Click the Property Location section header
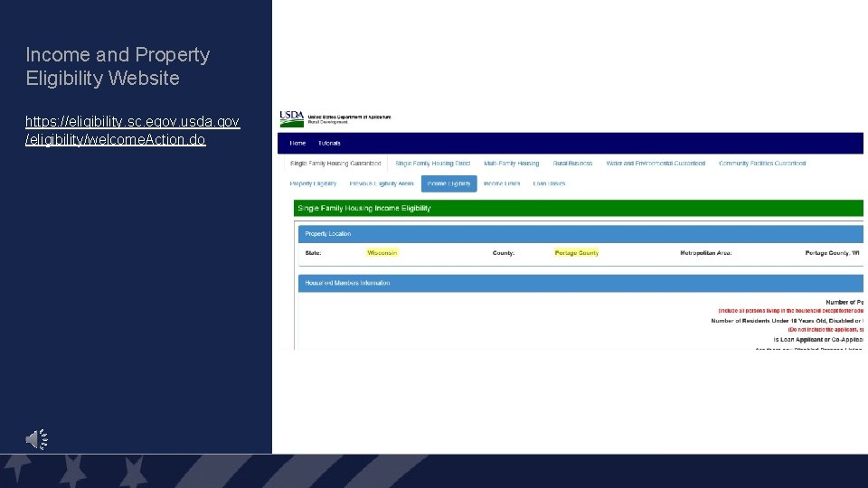Viewport: 868px width, 488px height. pyautogui.click(x=580, y=234)
